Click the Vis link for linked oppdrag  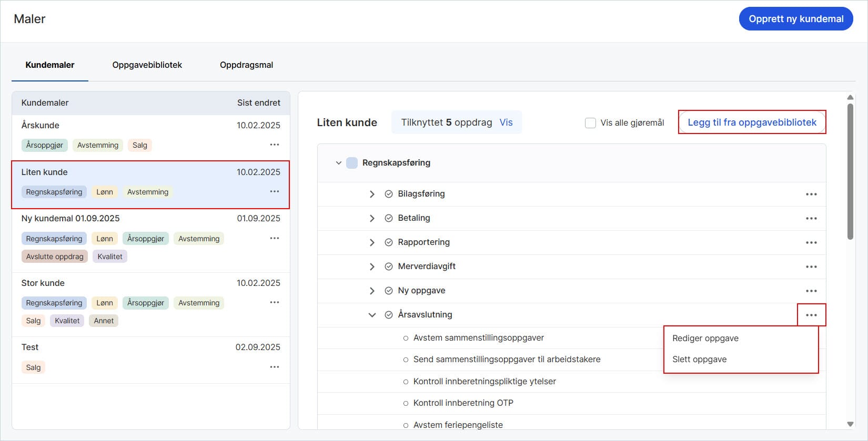pyautogui.click(x=506, y=122)
